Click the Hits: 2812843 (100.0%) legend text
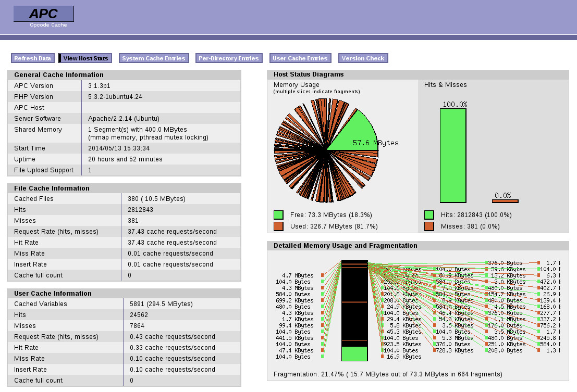The image size is (577, 392). pyautogui.click(x=476, y=215)
